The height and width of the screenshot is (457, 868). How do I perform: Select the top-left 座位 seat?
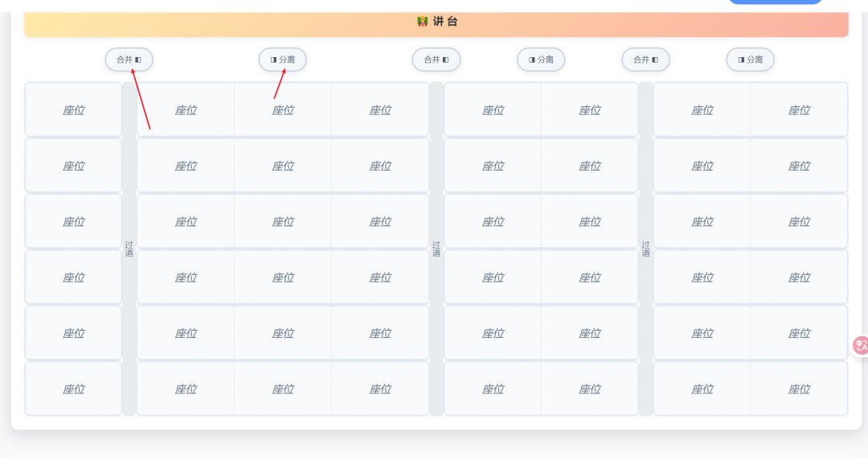pyautogui.click(x=73, y=110)
